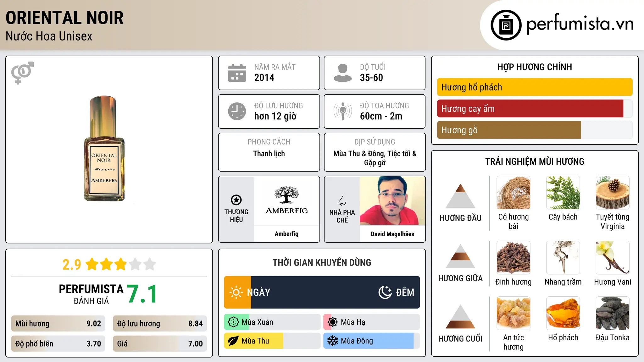The width and height of the screenshot is (644, 362).
Task: Open the Amberfig brand tree logo
Action: pyautogui.click(x=286, y=200)
